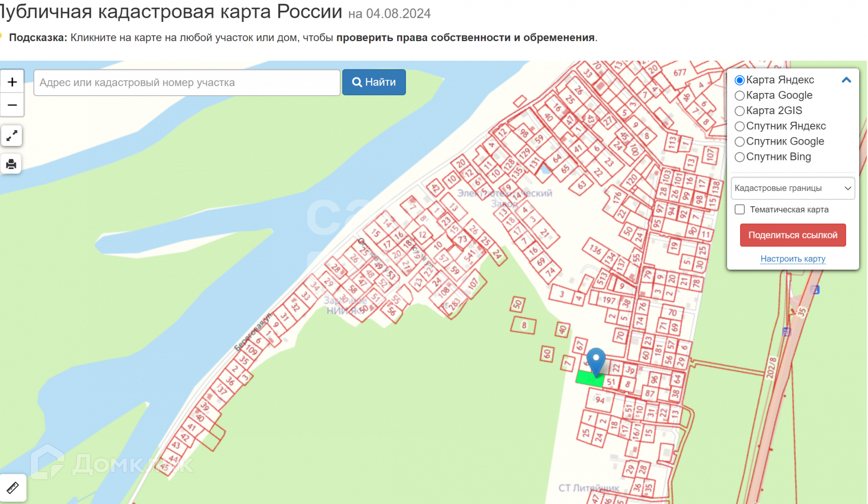This screenshot has height=504, width=868.
Task: Zoom out with the minus button
Action: (12, 105)
